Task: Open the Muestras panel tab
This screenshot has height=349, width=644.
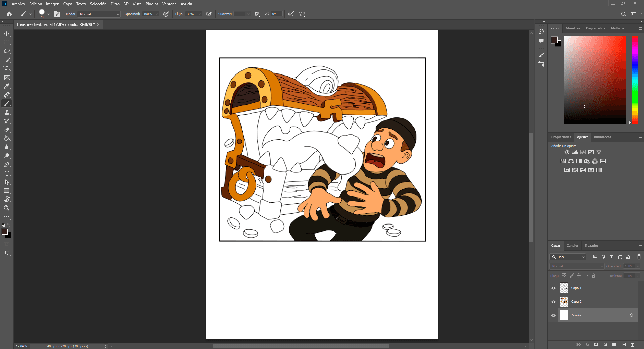Action: pos(573,28)
